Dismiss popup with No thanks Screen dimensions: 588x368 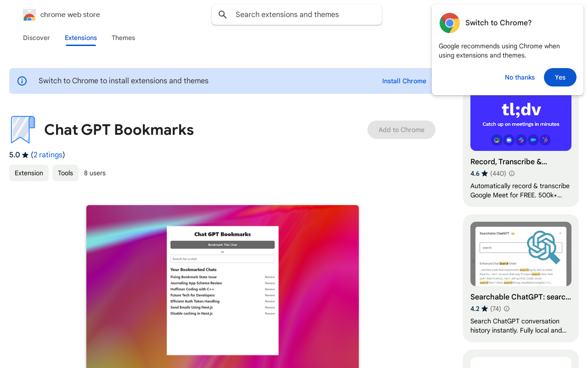point(520,77)
